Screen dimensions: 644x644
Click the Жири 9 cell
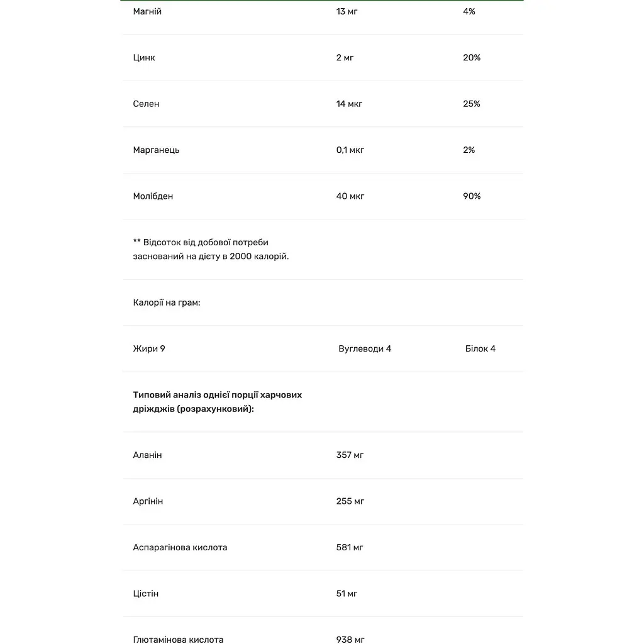(148, 348)
